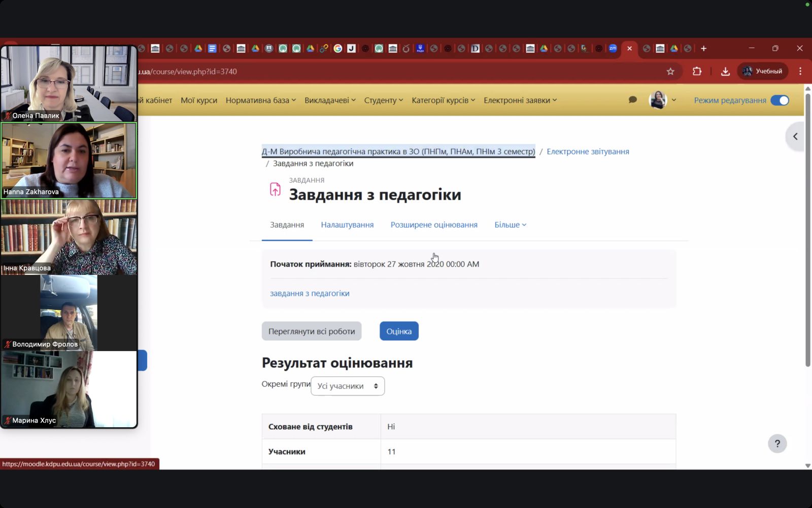Open the Chrome three-dot menu
The height and width of the screenshot is (508, 812).
tap(800, 71)
